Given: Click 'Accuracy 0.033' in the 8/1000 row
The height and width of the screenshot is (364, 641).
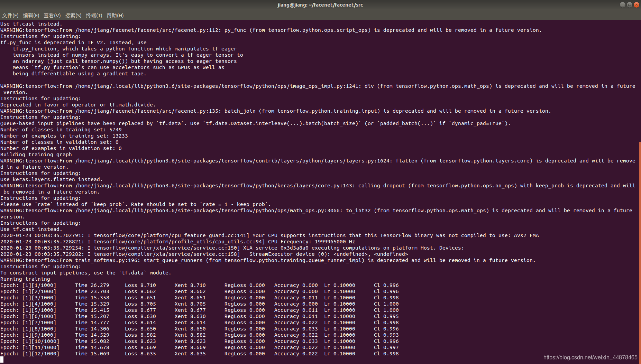Looking at the screenshot, I should pyautogui.click(x=296, y=329).
